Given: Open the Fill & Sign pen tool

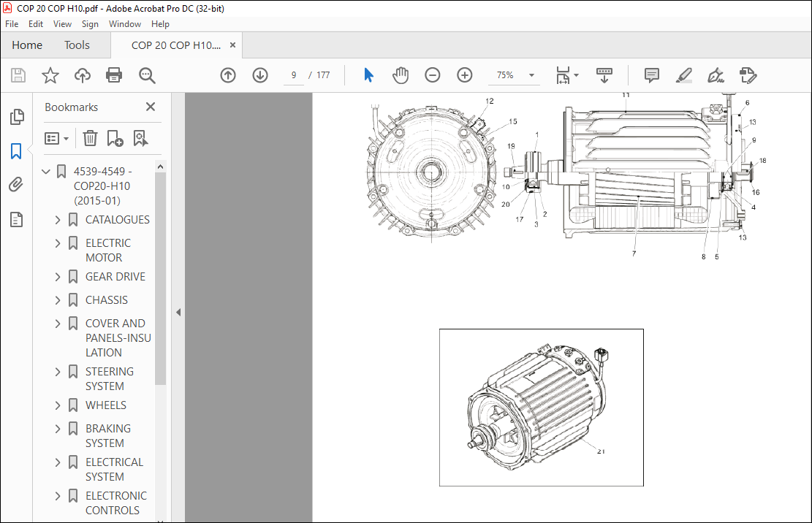Looking at the screenshot, I should point(716,75).
